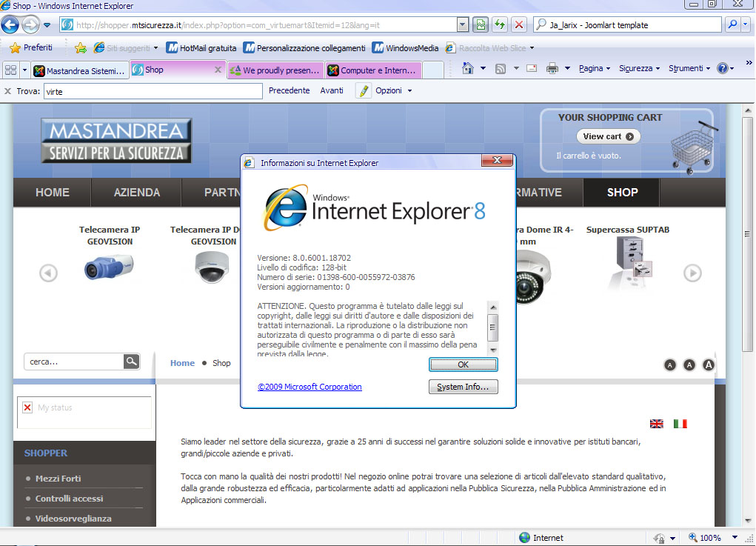Go back with the browser Back arrow
Screen dimensions: 756x546
pos(10,24)
